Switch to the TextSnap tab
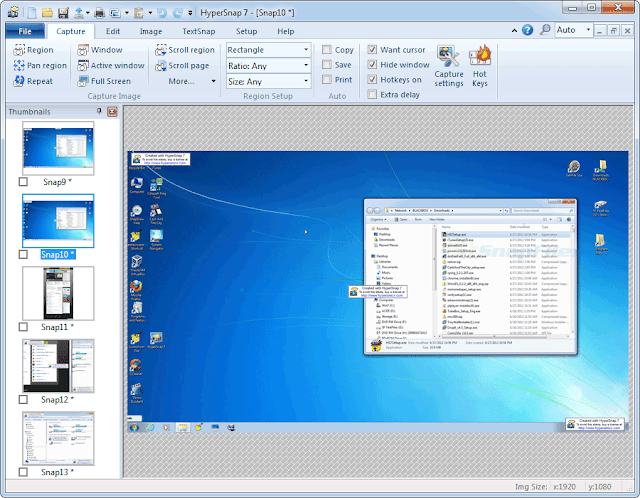 click(198, 31)
